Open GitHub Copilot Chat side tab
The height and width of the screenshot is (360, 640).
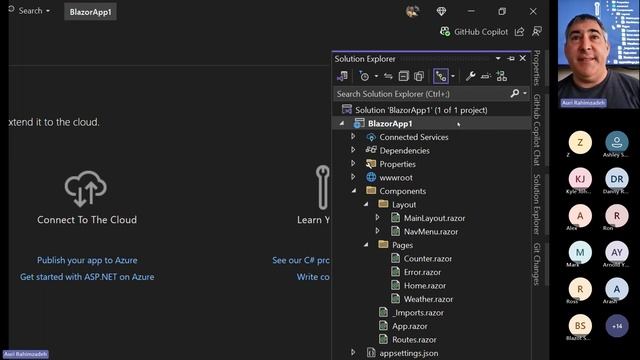537,130
